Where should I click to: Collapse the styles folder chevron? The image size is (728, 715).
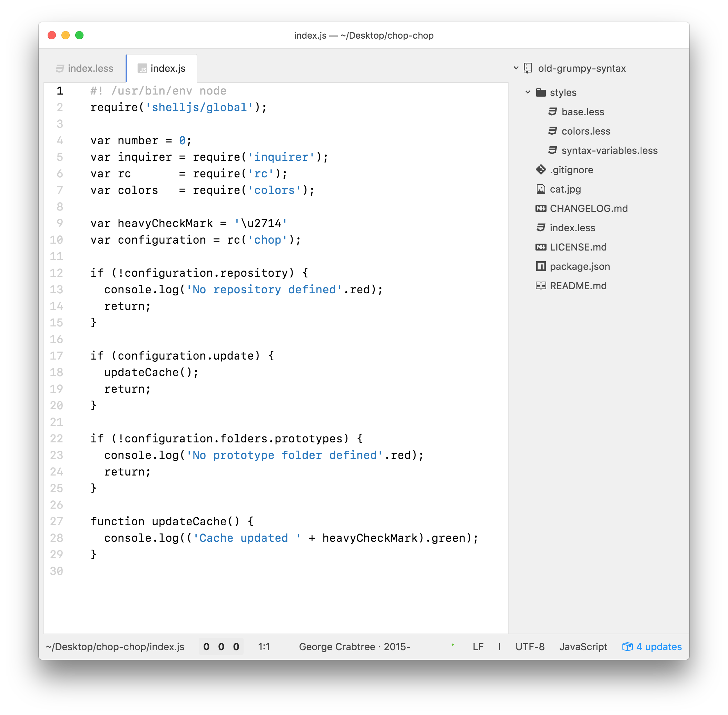[x=528, y=92]
